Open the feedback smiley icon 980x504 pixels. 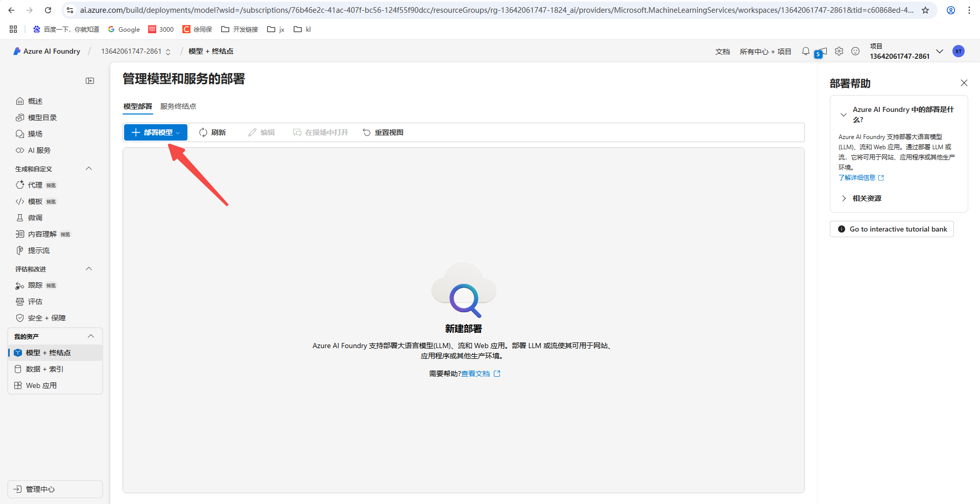click(x=855, y=51)
